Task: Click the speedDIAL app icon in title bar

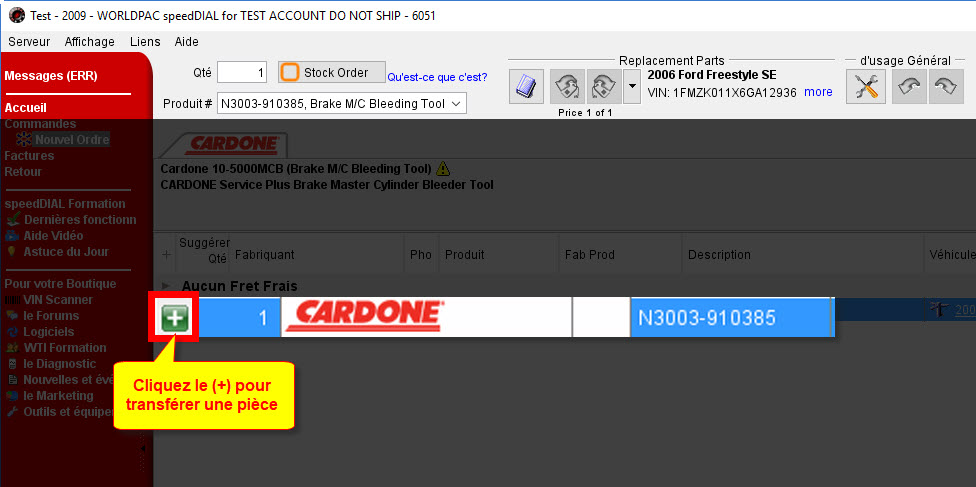Action: pos(18,16)
